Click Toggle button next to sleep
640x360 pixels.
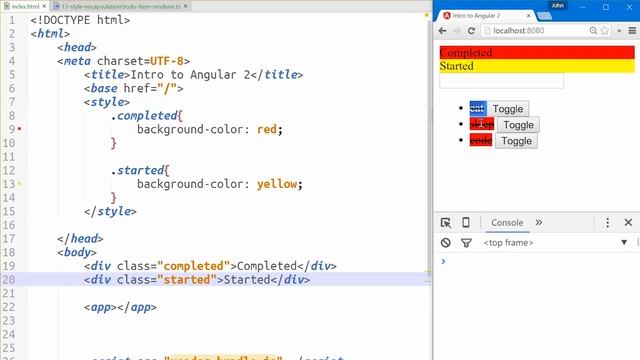(x=518, y=125)
